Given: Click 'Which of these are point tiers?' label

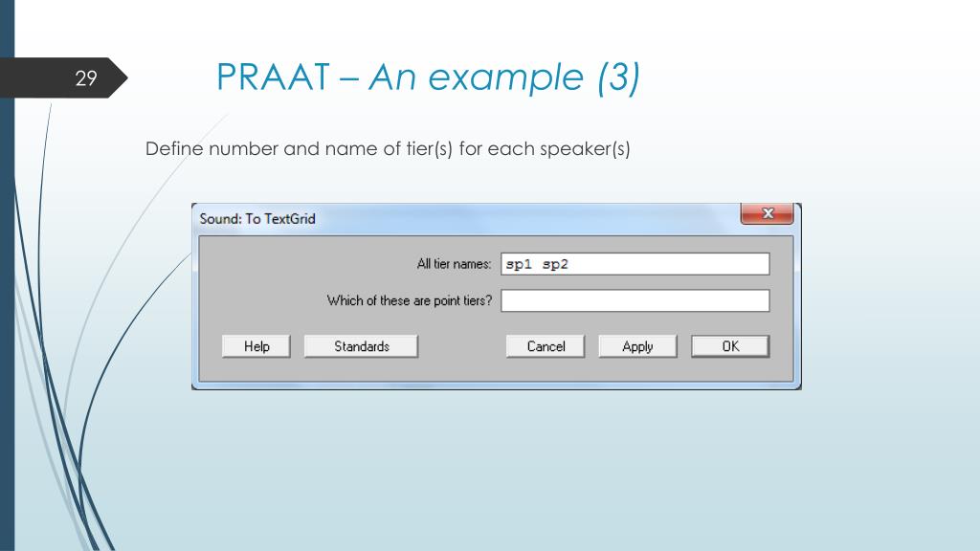Looking at the screenshot, I should [x=410, y=300].
